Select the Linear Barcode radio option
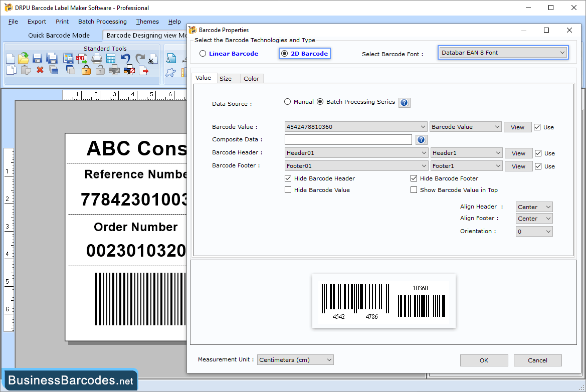The width and height of the screenshot is (586, 392). [x=229, y=54]
